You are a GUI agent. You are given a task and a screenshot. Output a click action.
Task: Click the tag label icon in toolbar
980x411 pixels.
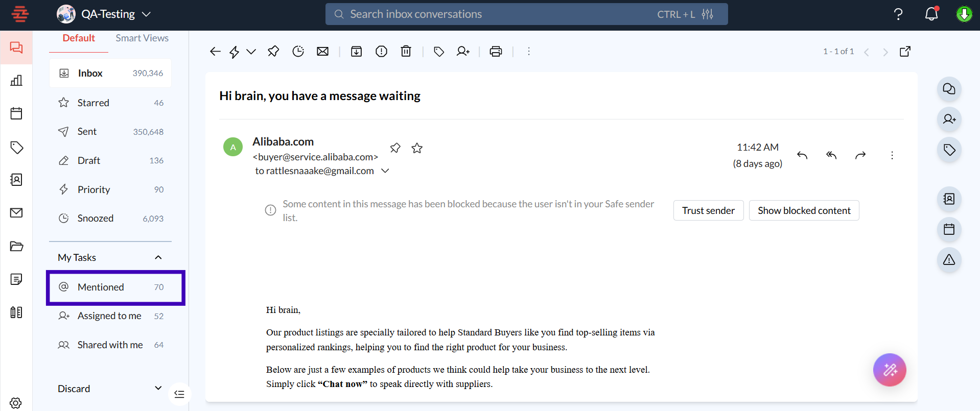[438, 52]
